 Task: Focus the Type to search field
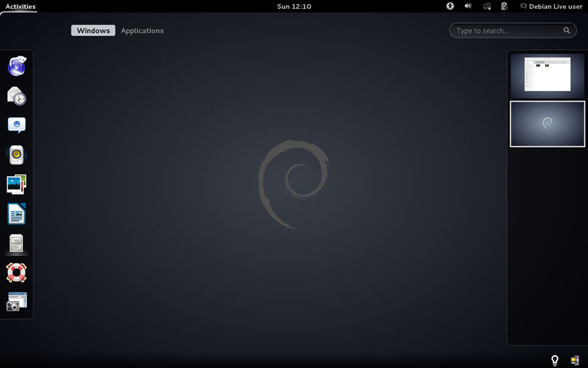pos(513,30)
